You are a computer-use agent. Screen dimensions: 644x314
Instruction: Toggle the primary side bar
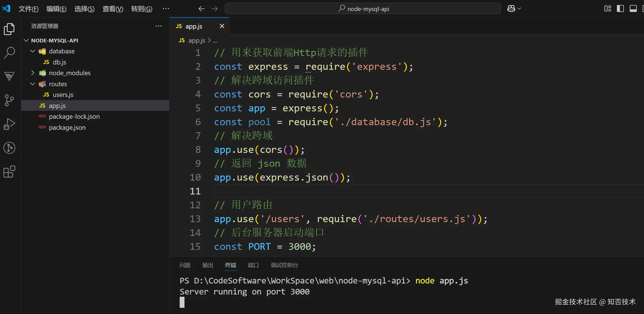(620, 9)
